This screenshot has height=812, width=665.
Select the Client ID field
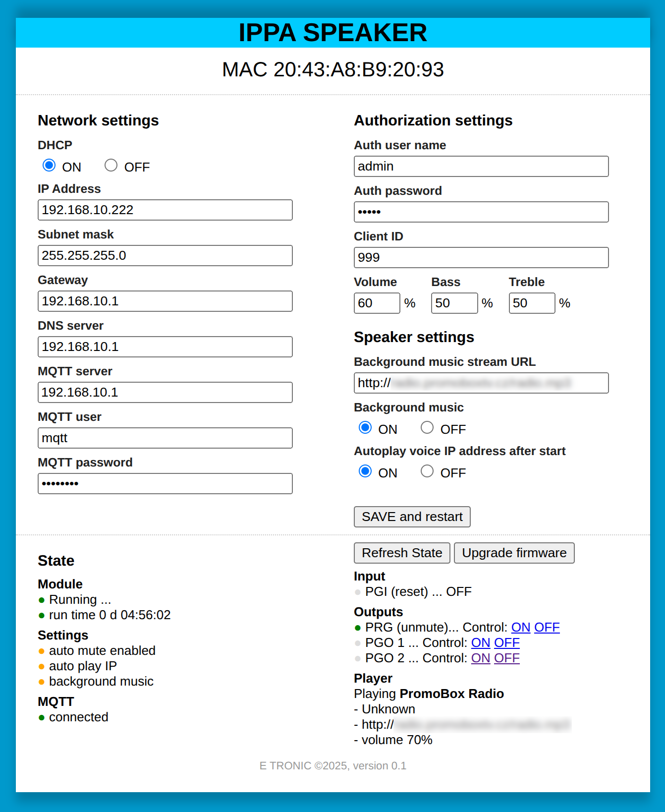(x=481, y=258)
